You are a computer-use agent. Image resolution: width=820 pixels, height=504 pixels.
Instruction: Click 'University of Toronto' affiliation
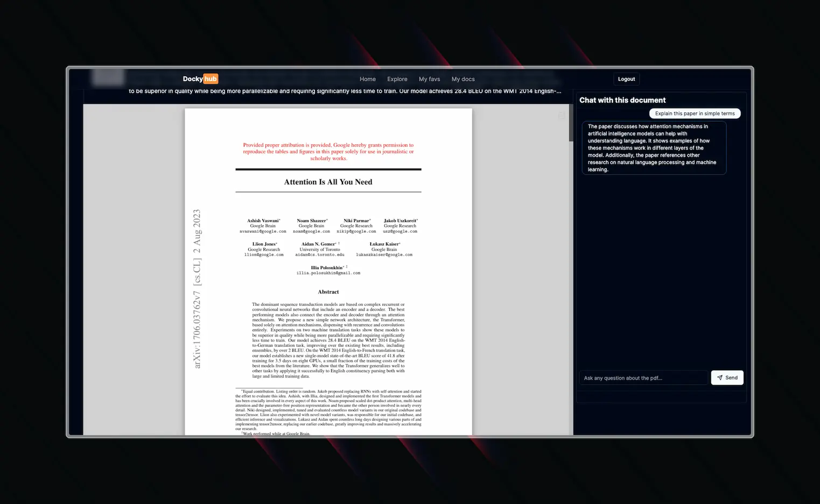(x=320, y=249)
